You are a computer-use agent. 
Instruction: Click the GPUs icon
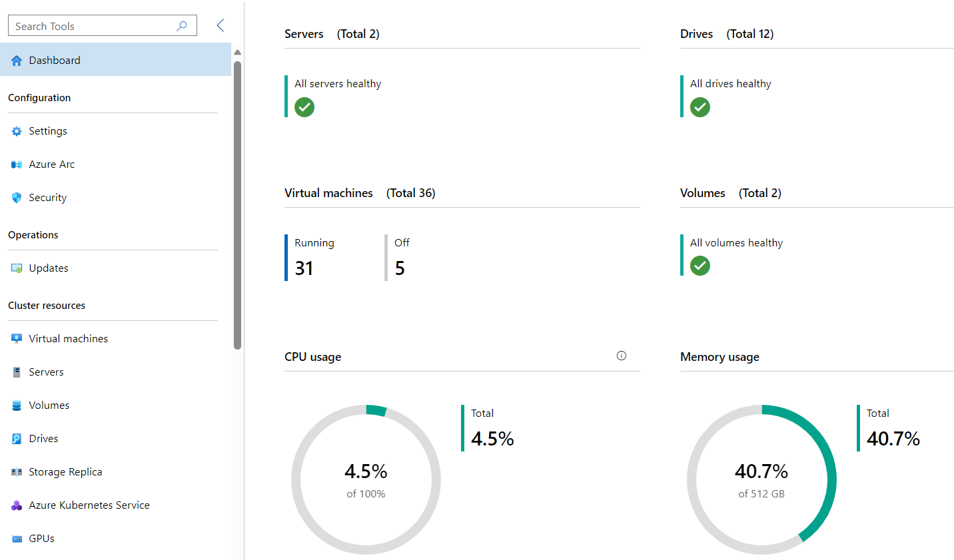(x=17, y=539)
